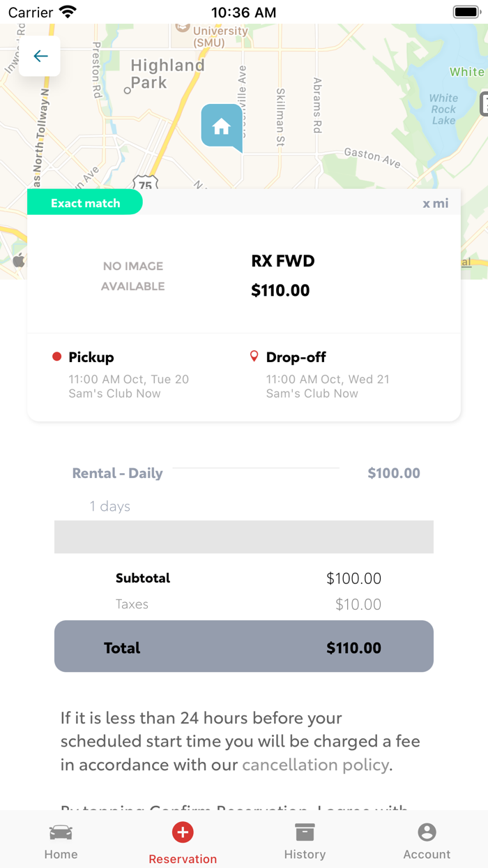Expand the Rental - Daily line item
The image size is (488, 868).
point(118,473)
